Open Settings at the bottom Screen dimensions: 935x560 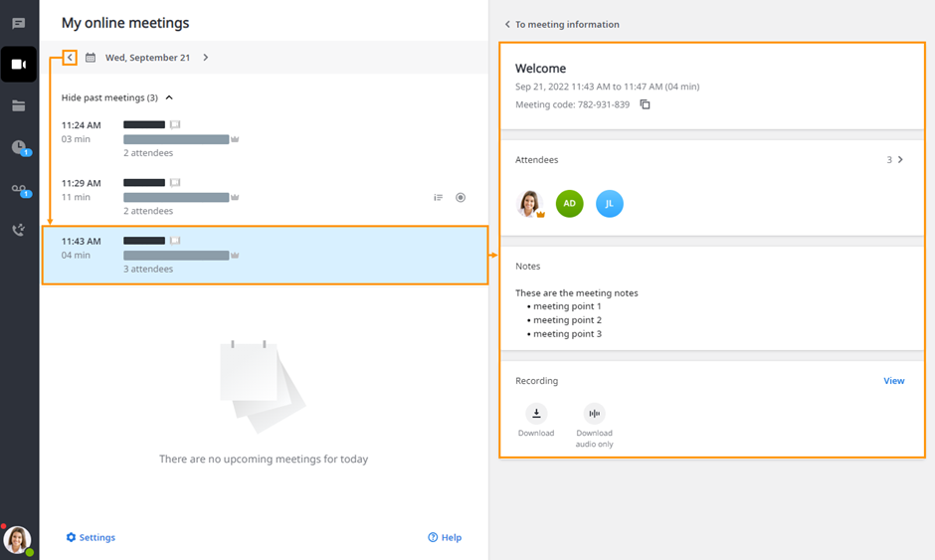tap(91, 537)
